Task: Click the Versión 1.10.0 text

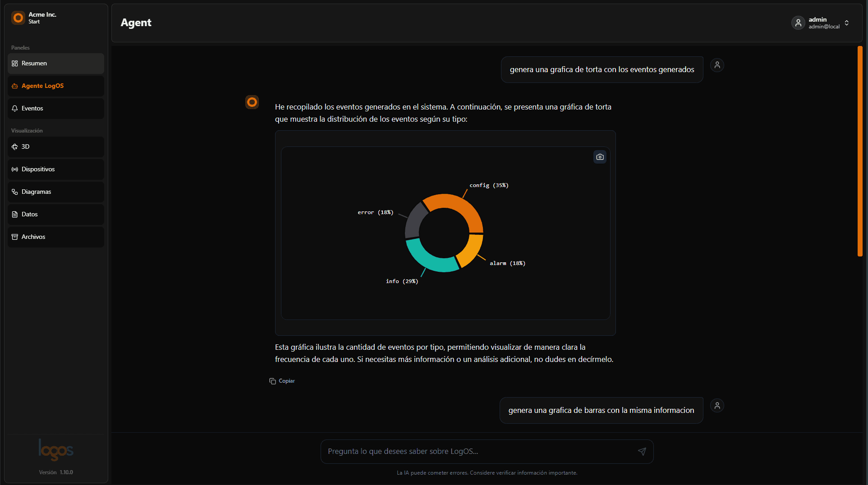Action: pos(56,472)
